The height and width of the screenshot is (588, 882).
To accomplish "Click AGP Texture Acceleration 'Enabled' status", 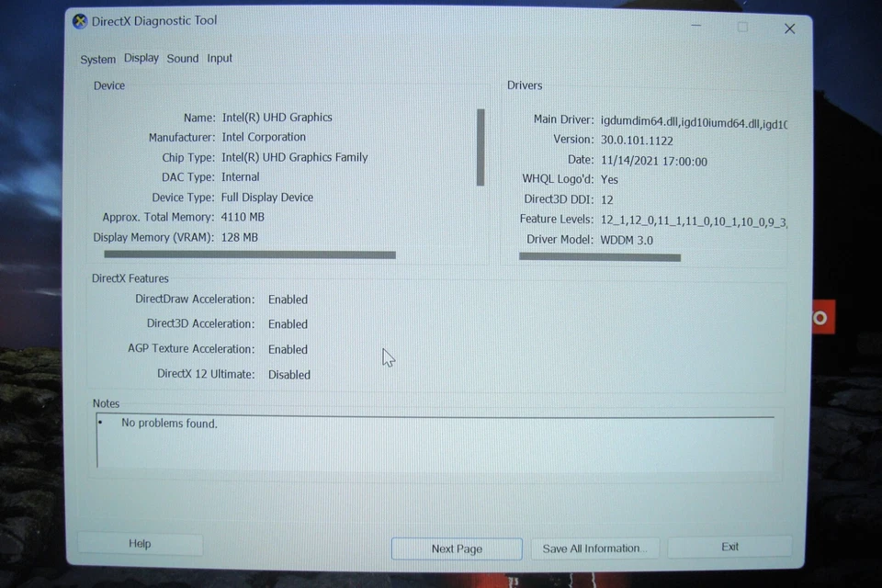I will [288, 349].
